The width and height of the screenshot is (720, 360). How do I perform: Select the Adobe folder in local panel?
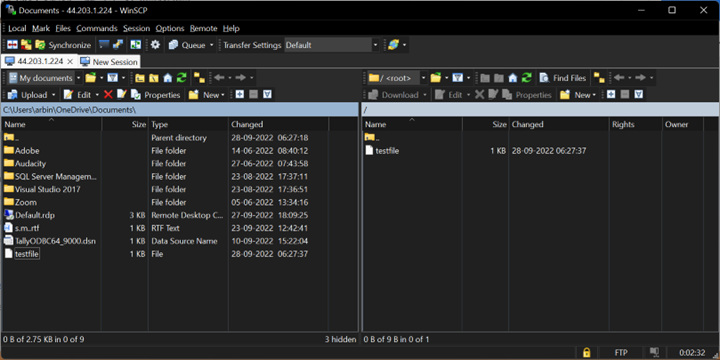(x=22, y=151)
